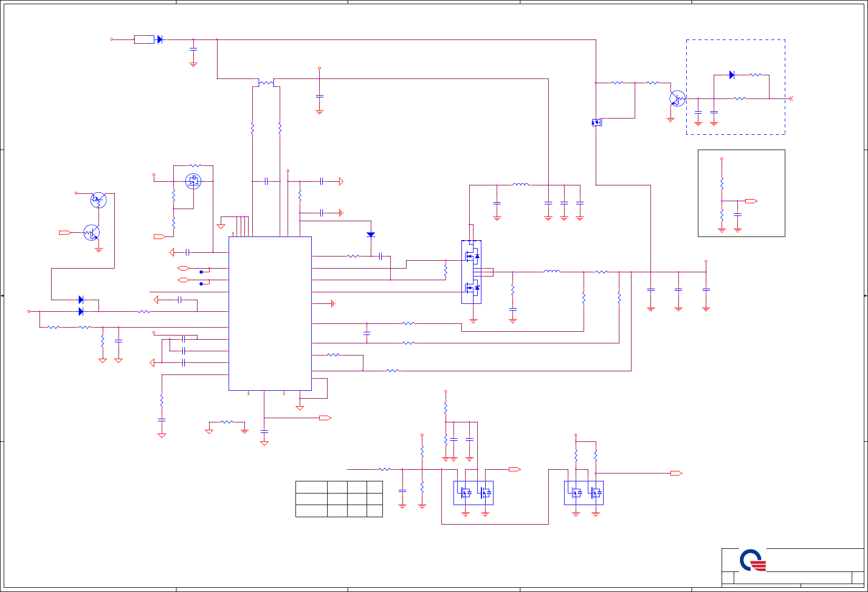Click the diode inside the dashed blue box
The width and height of the screenshot is (868, 592).
pos(732,75)
